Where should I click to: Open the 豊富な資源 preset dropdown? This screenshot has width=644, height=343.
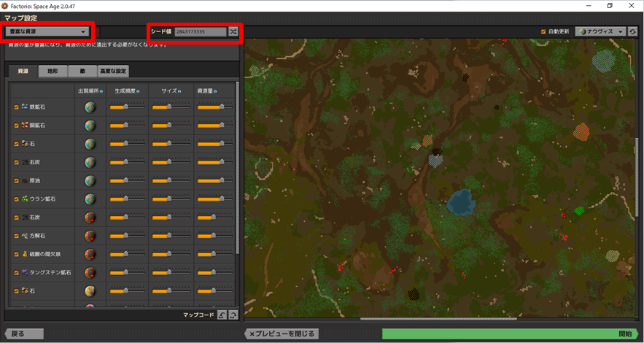pyautogui.click(x=47, y=31)
